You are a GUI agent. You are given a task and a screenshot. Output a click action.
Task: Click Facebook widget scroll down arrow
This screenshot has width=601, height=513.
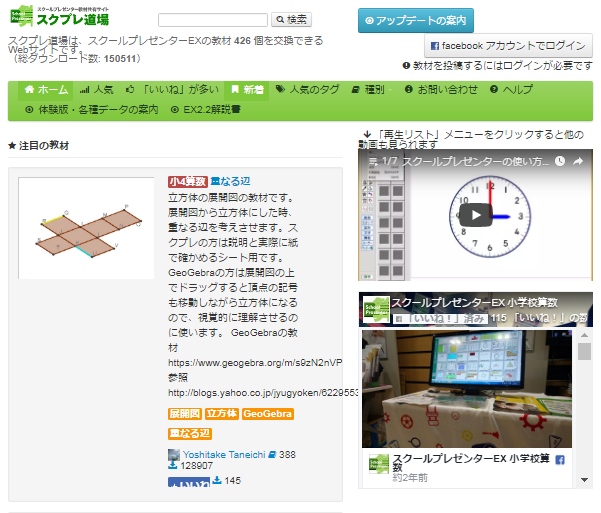click(584, 480)
